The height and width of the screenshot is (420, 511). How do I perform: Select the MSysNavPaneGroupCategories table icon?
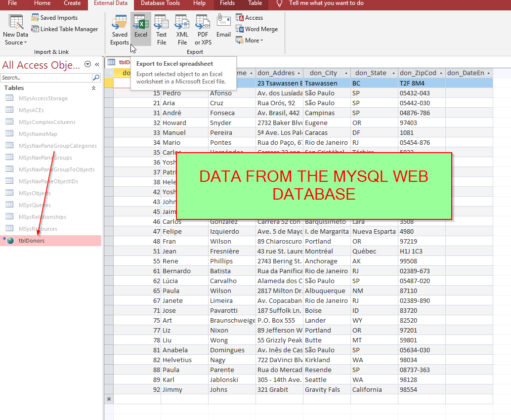click(x=9, y=146)
